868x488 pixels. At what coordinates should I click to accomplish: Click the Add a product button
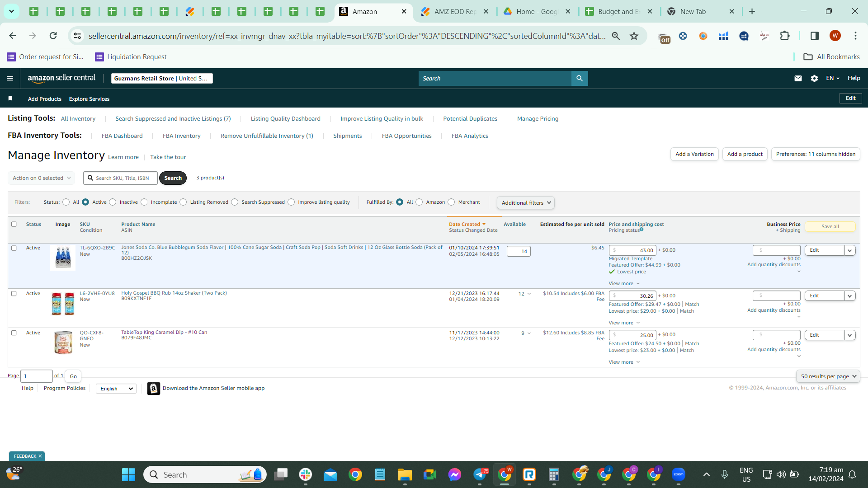[x=745, y=154]
